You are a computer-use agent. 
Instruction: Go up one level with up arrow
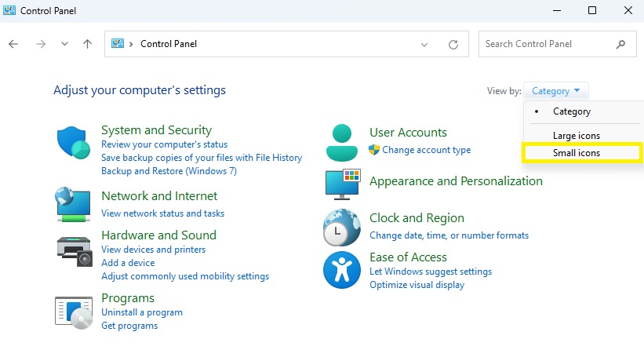(x=87, y=44)
